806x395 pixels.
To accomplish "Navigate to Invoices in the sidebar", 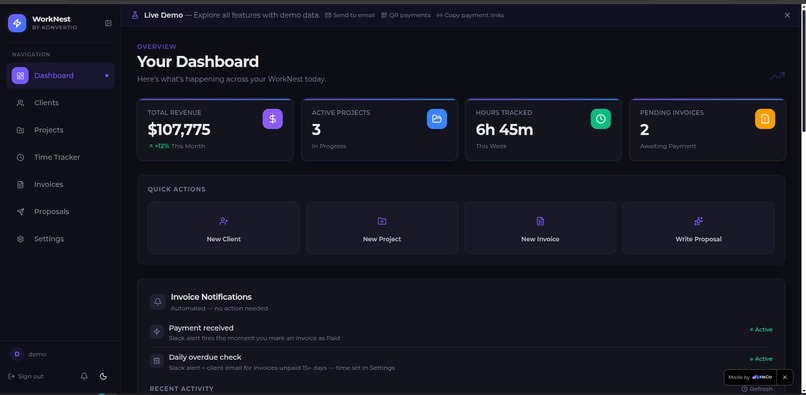I will click(60, 185).
